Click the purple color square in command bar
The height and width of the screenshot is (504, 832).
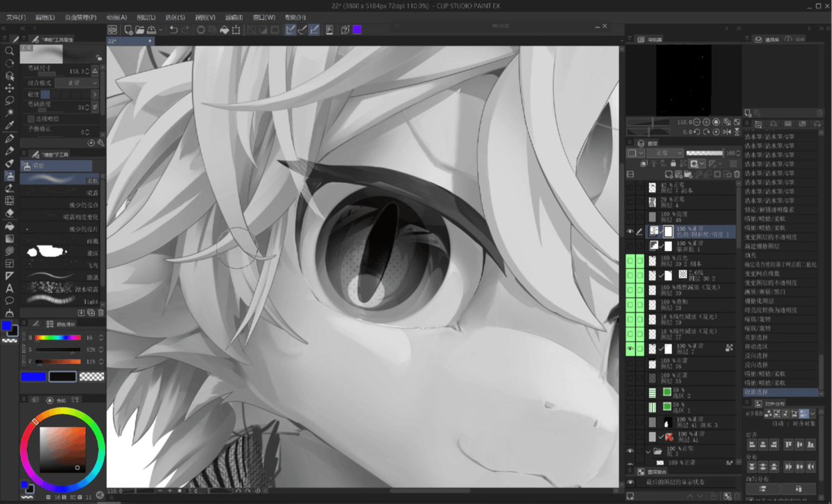pos(356,30)
